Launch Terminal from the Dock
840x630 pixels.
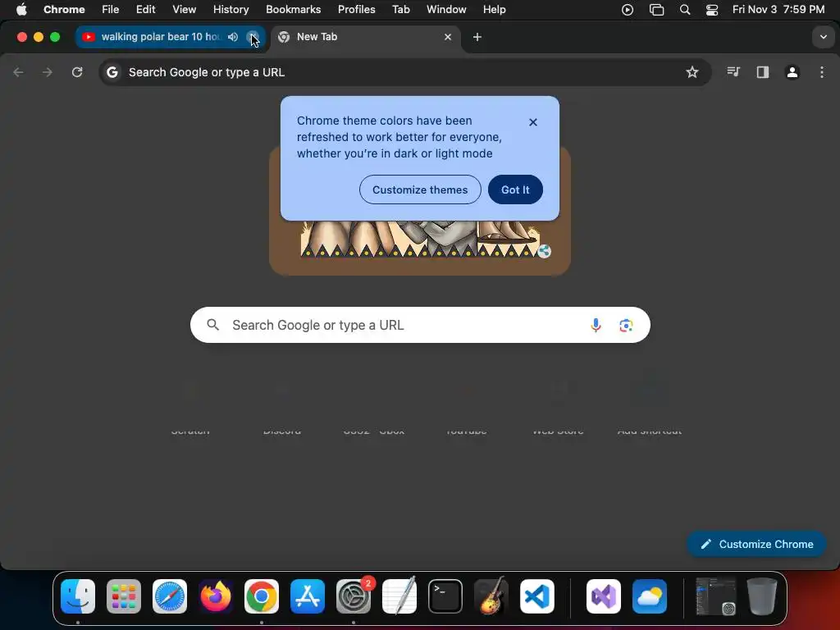(445, 596)
